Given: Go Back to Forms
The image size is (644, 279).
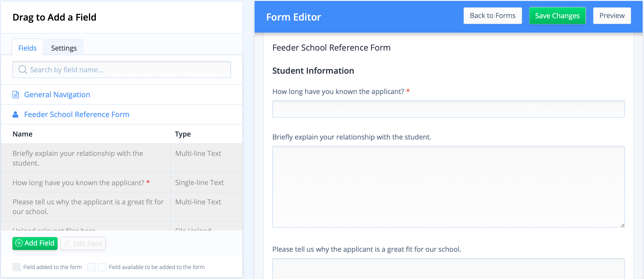Looking at the screenshot, I should (492, 15).
